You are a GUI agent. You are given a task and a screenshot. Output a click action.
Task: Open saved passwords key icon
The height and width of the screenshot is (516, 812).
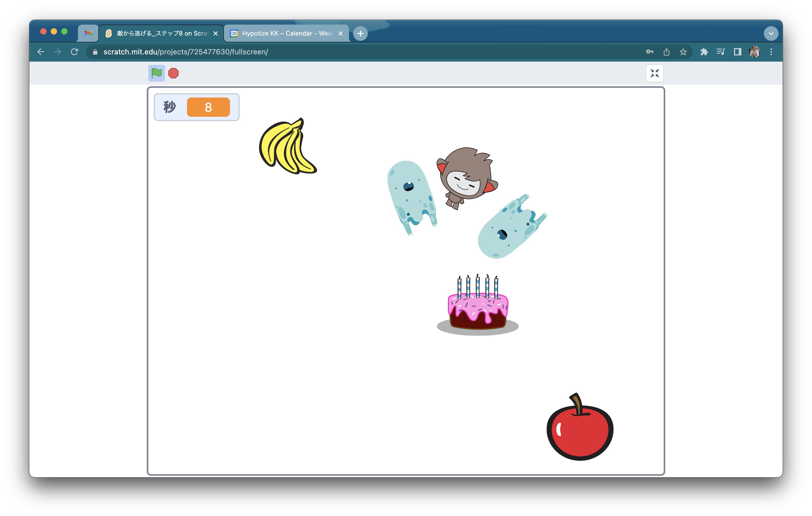(650, 52)
